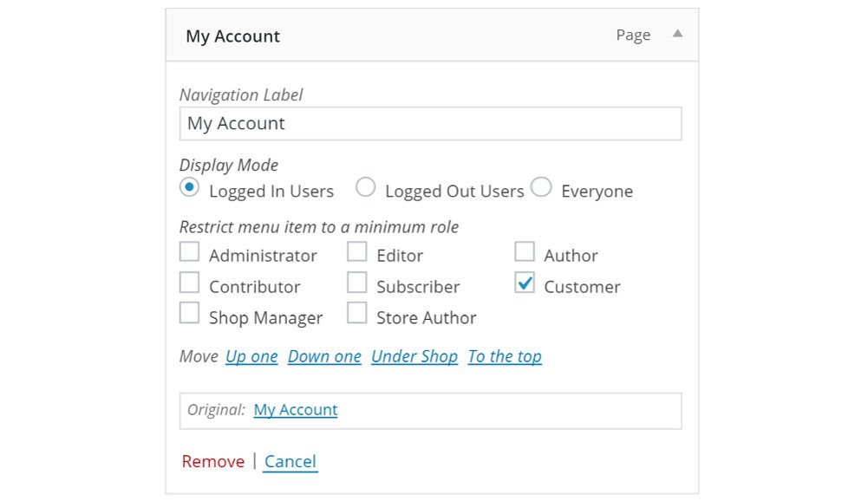Check the Author checkbox

[x=525, y=251]
